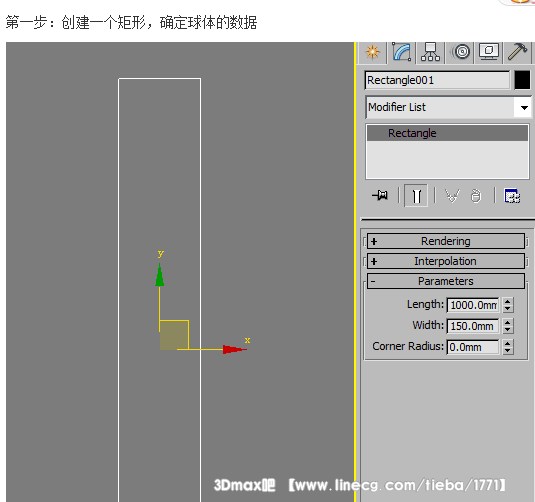Click the Rectangle001 name field
The height and width of the screenshot is (502, 535).
pyautogui.click(x=437, y=80)
